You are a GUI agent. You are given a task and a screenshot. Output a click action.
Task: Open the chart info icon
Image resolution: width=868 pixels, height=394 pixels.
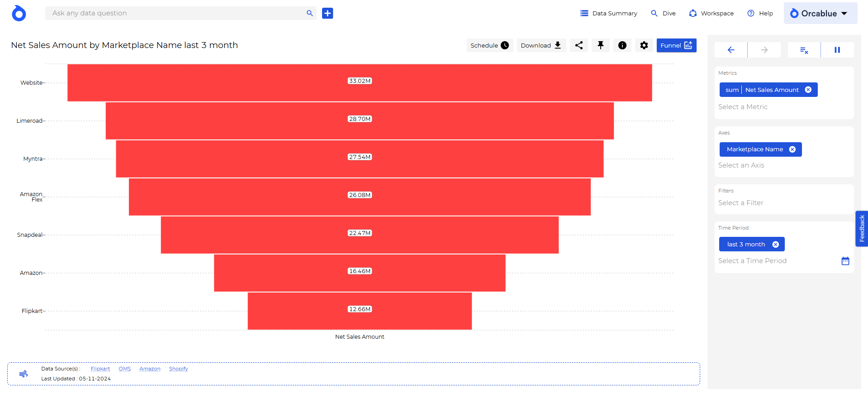(x=622, y=45)
